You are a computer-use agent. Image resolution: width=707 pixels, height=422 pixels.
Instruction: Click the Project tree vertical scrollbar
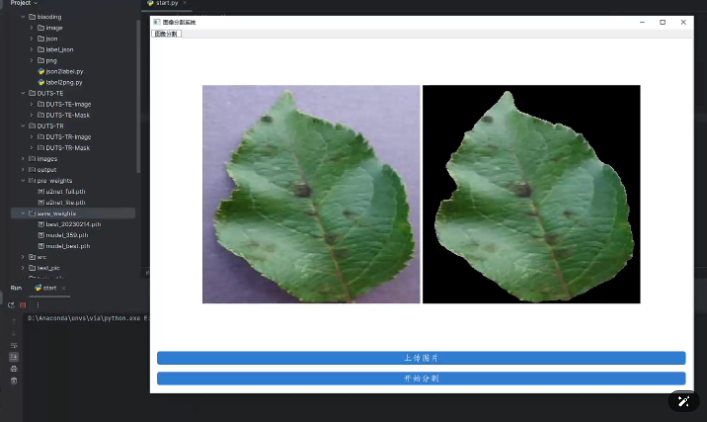tap(138, 96)
